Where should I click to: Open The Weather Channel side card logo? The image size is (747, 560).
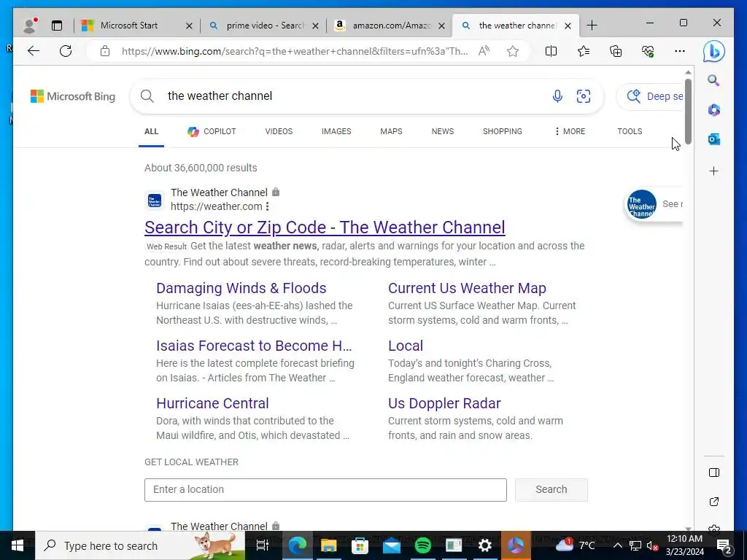point(642,204)
